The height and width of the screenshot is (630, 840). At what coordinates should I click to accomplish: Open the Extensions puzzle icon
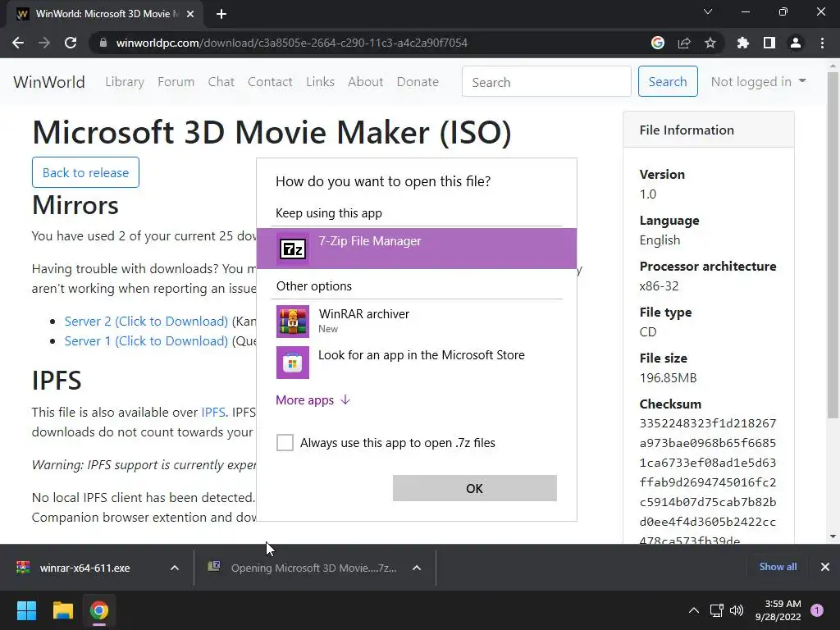tap(743, 43)
